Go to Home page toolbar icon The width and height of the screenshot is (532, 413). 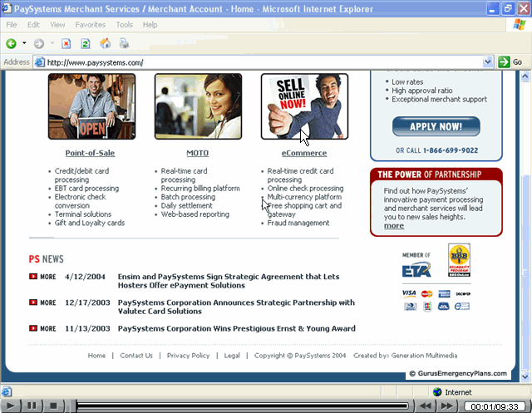106,43
